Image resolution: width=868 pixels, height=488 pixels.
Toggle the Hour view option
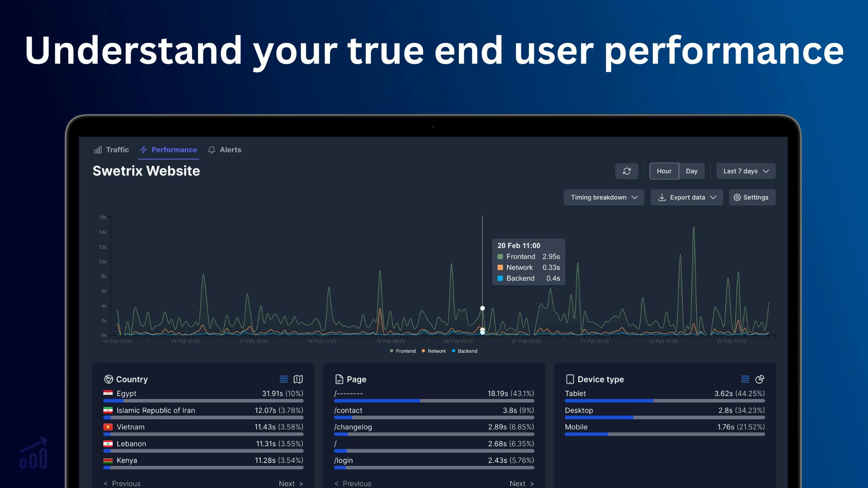click(x=664, y=171)
